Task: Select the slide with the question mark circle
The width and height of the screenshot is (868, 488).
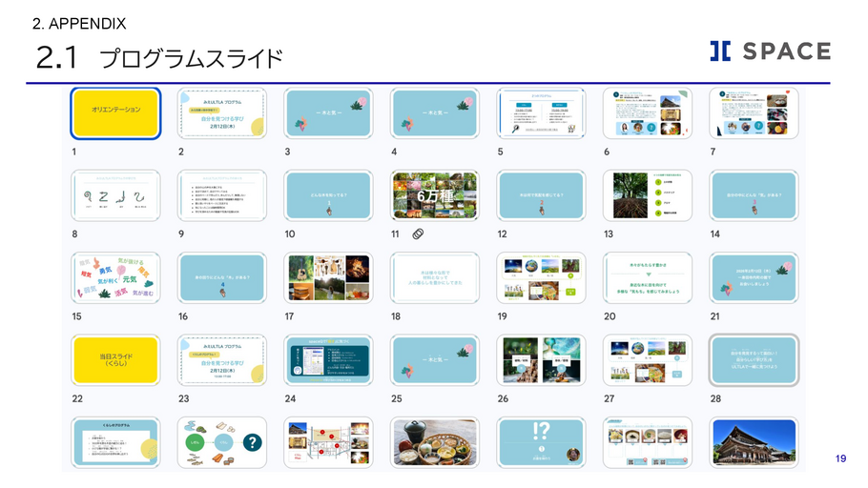Action: [x=221, y=442]
